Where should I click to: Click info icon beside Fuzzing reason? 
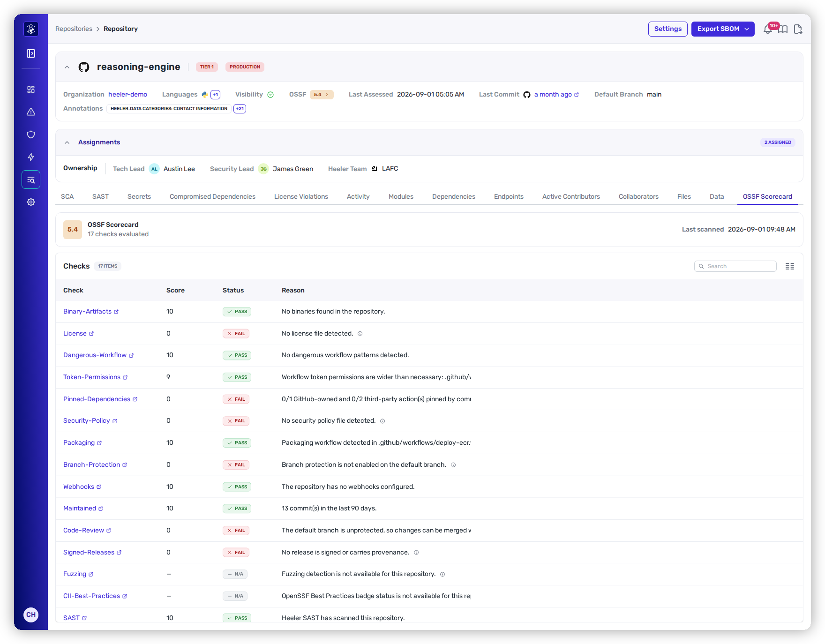(x=442, y=574)
